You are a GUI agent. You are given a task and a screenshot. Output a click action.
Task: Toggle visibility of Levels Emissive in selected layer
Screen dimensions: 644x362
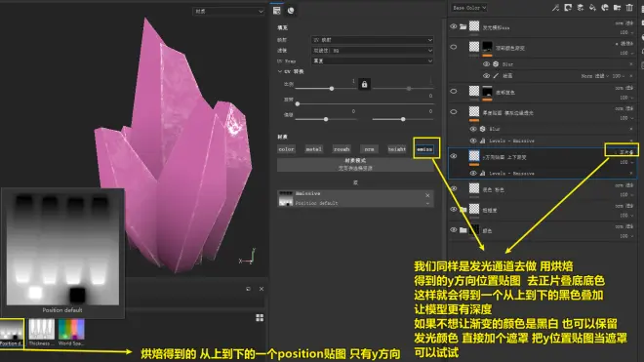(x=473, y=174)
